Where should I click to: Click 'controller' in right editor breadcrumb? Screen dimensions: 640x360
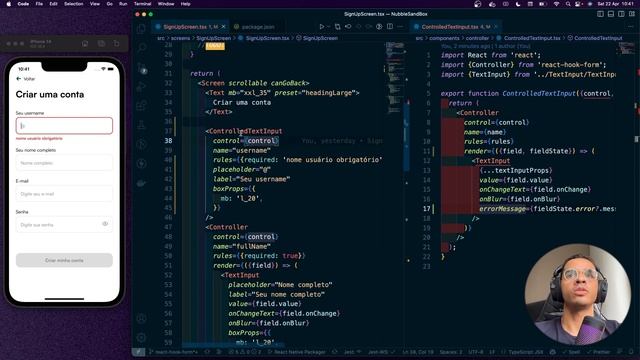(x=477, y=38)
